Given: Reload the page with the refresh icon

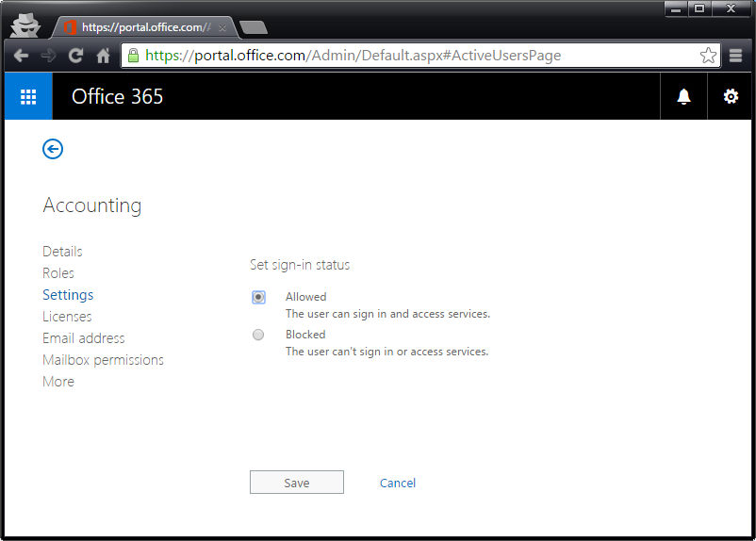Looking at the screenshot, I should [x=75, y=56].
